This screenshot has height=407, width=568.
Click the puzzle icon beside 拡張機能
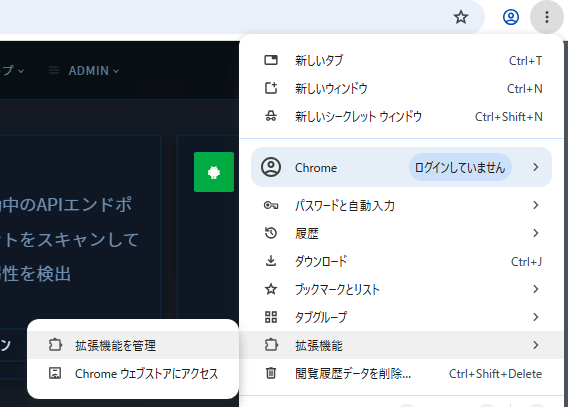coord(271,345)
